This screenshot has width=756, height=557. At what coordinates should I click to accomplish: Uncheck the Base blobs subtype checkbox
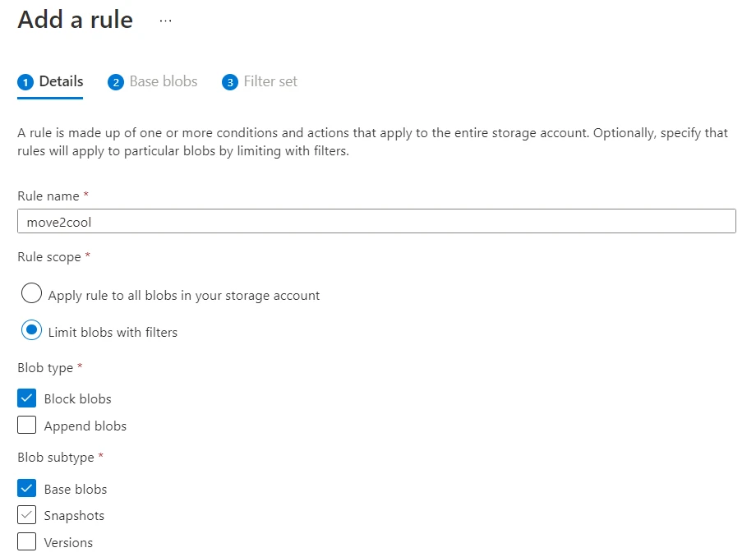coord(25,488)
